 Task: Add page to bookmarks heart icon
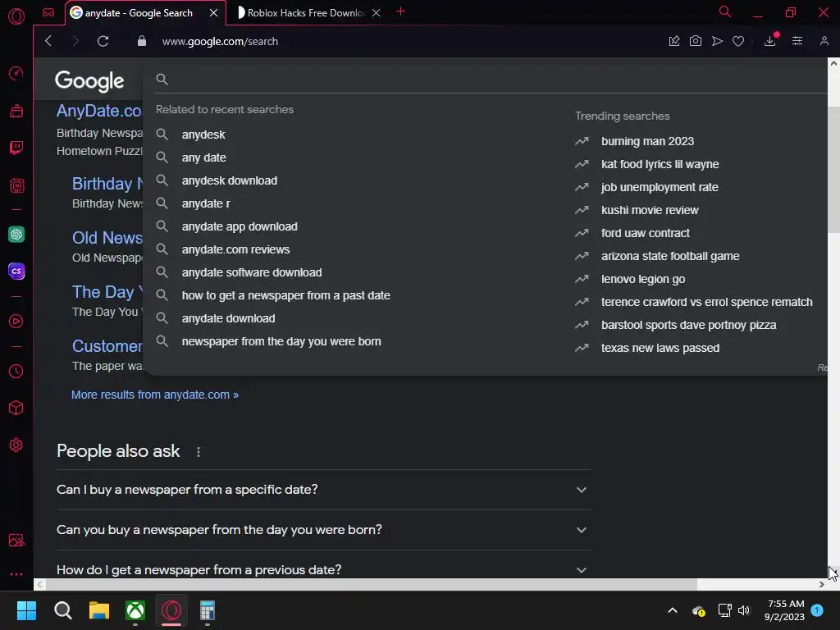point(738,41)
